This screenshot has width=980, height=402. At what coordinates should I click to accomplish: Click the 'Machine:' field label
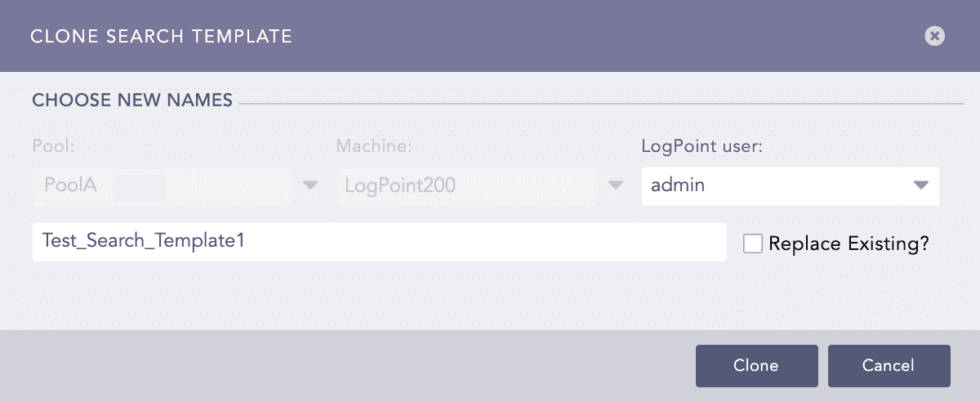pos(374,147)
